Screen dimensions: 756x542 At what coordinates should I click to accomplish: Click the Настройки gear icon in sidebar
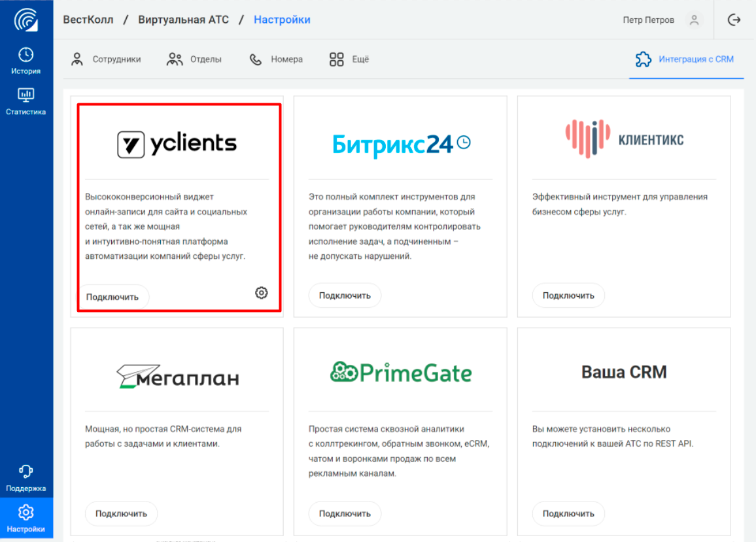(26, 512)
